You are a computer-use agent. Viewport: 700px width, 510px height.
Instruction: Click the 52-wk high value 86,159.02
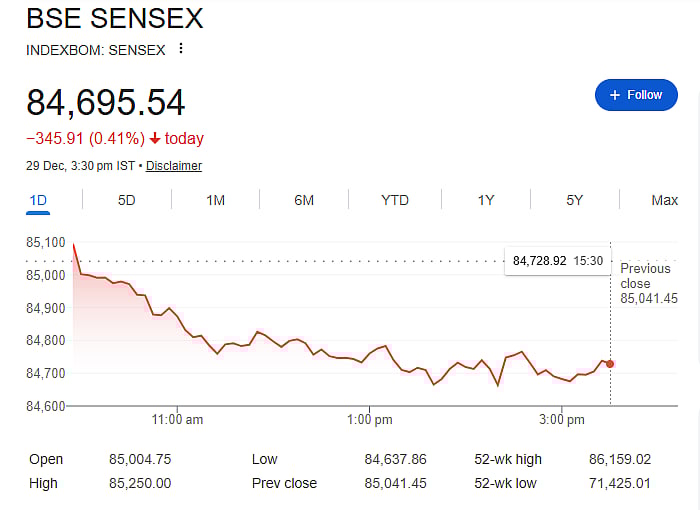point(620,459)
